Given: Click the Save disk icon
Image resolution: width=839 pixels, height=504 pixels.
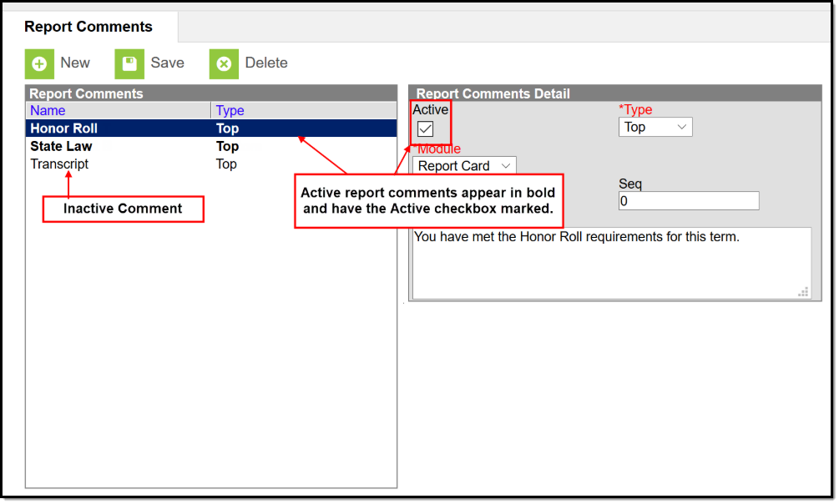Looking at the screenshot, I should [129, 63].
